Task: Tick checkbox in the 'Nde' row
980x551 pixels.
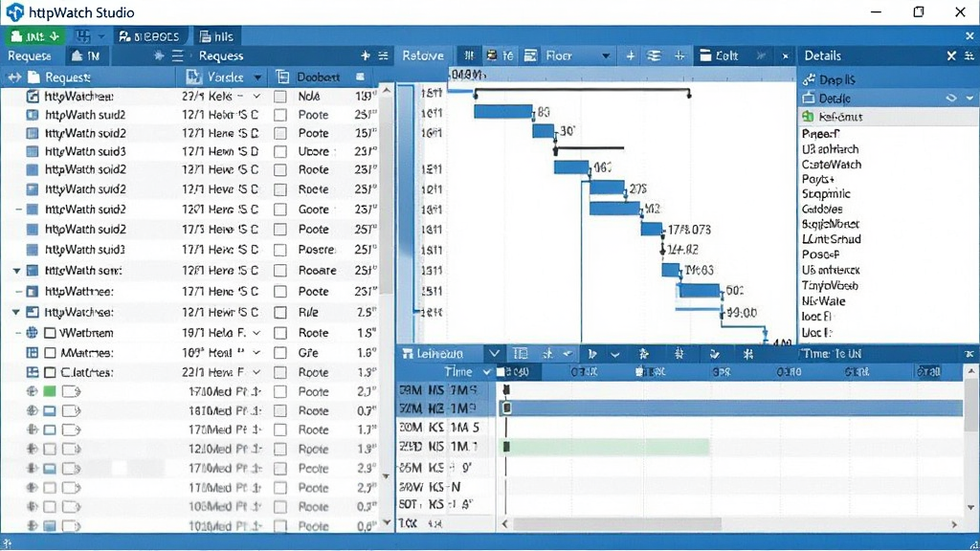Action: 280,97
